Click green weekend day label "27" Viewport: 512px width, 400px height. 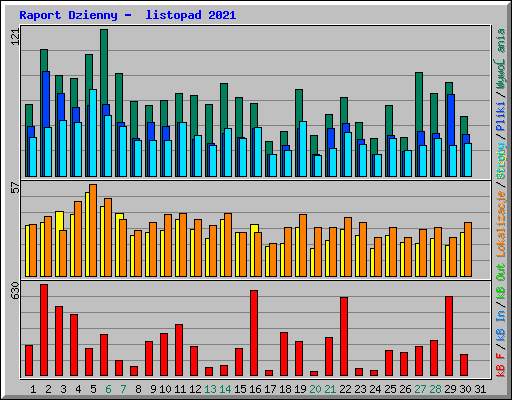coord(420,389)
